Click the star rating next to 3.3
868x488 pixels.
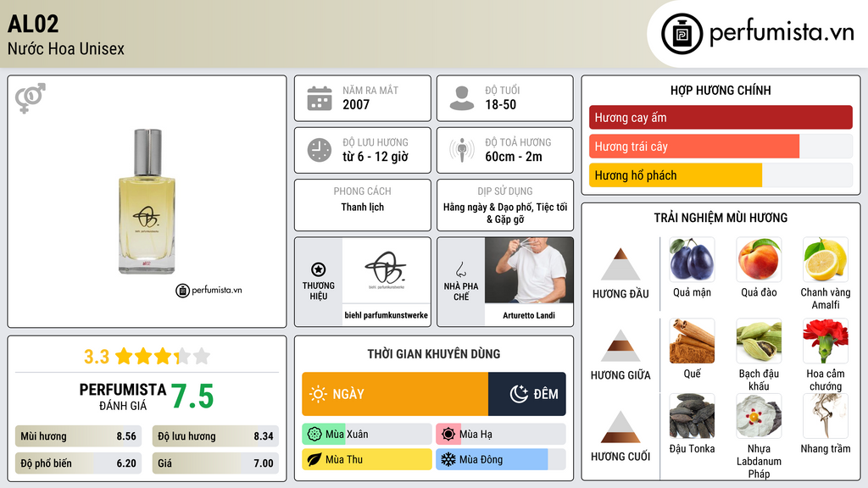click(x=163, y=357)
